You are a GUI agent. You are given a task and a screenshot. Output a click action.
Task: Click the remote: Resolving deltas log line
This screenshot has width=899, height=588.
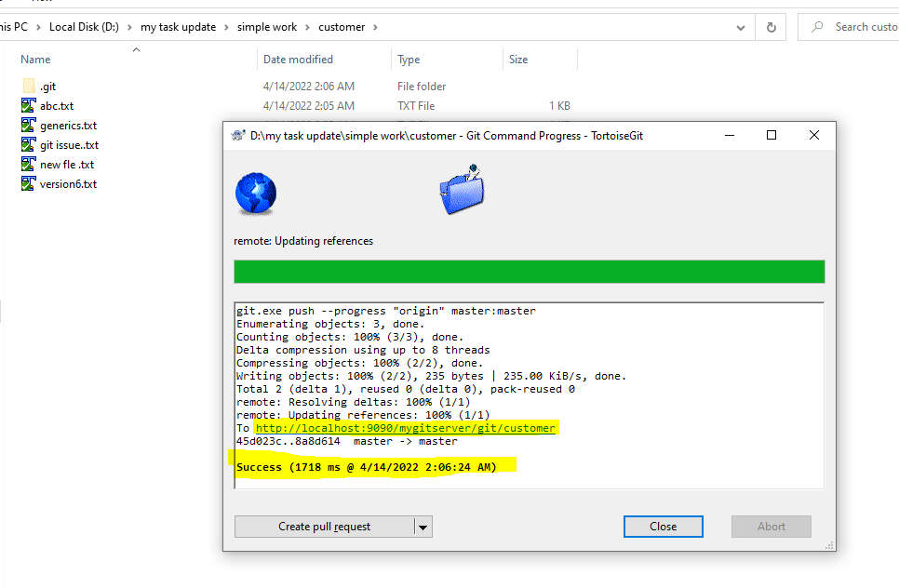[354, 402]
